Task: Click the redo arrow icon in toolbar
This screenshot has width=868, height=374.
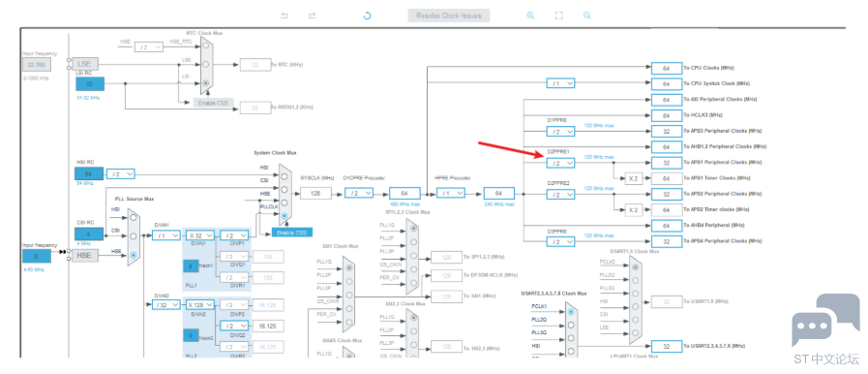Action: pyautogui.click(x=313, y=16)
